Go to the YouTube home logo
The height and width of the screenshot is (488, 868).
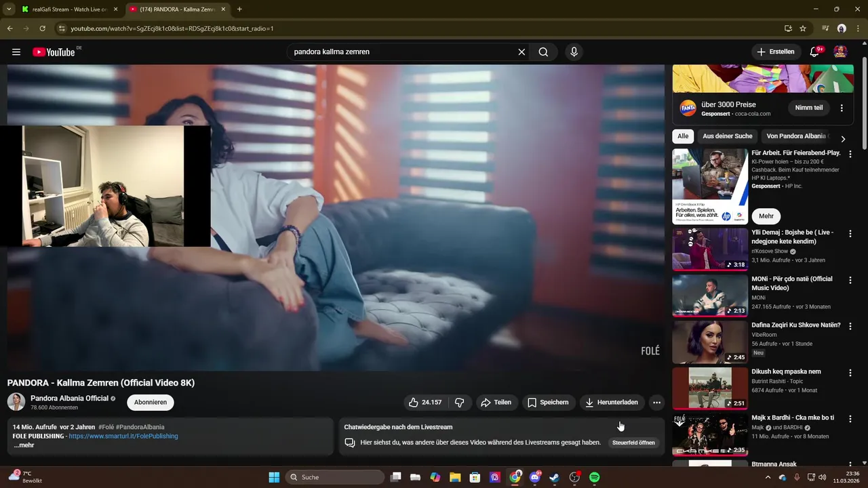pyautogui.click(x=54, y=52)
